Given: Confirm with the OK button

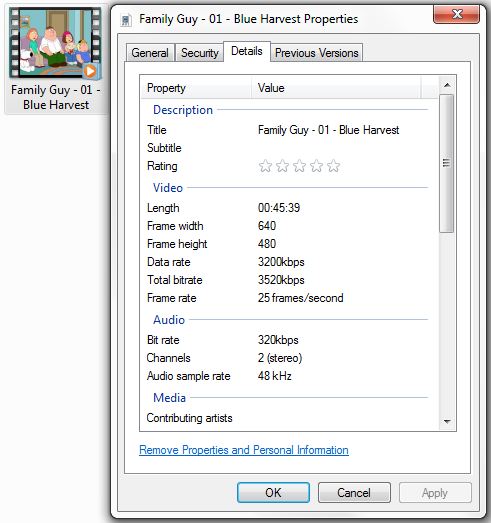Looking at the screenshot, I should (273, 492).
